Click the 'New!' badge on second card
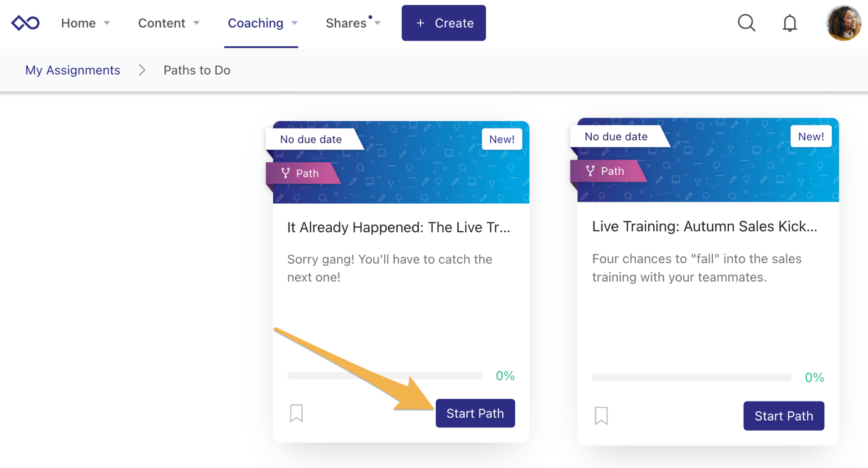The height and width of the screenshot is (468, 868). (810, 137)
